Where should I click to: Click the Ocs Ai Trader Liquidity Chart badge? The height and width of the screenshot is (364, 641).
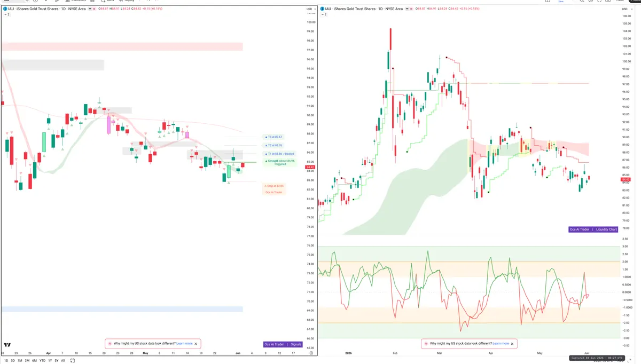pos(593,229)
